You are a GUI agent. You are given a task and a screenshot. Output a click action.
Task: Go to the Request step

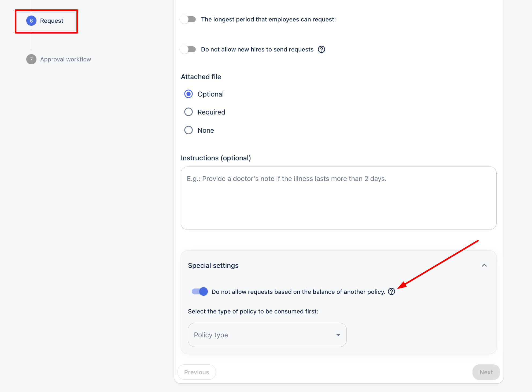coord(51,21)
